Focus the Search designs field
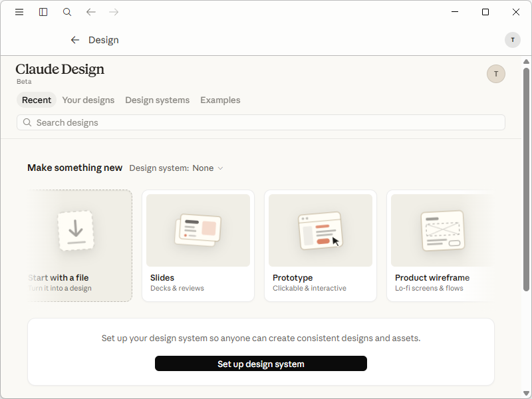Viewport: 532px width, 399px height. [x=261, y=122]
